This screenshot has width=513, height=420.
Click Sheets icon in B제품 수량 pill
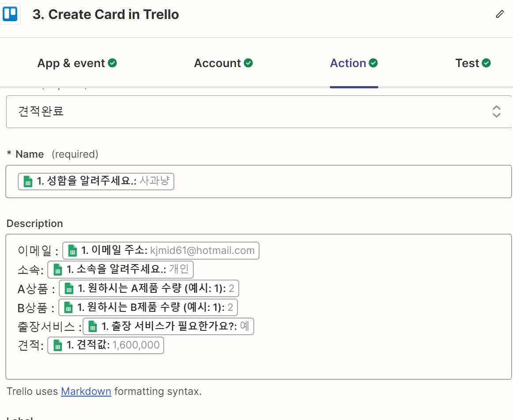click(x=68, y=307)
